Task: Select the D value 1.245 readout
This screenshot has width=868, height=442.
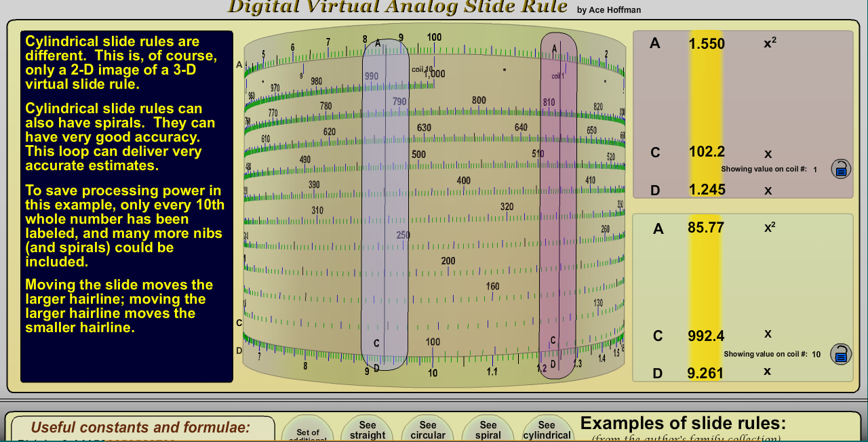Action: (707, 189)
